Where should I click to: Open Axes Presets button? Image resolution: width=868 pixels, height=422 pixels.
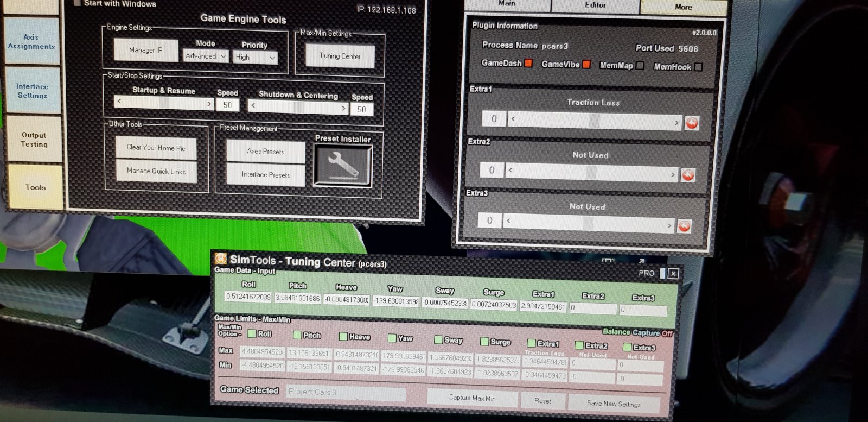(265, 152)
